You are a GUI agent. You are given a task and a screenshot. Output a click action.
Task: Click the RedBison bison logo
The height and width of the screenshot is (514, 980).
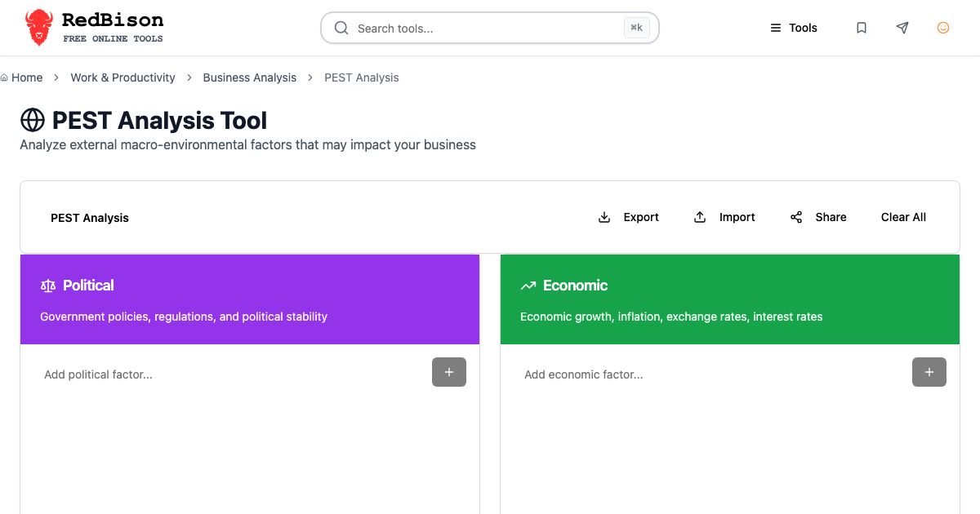coord(38,28)
